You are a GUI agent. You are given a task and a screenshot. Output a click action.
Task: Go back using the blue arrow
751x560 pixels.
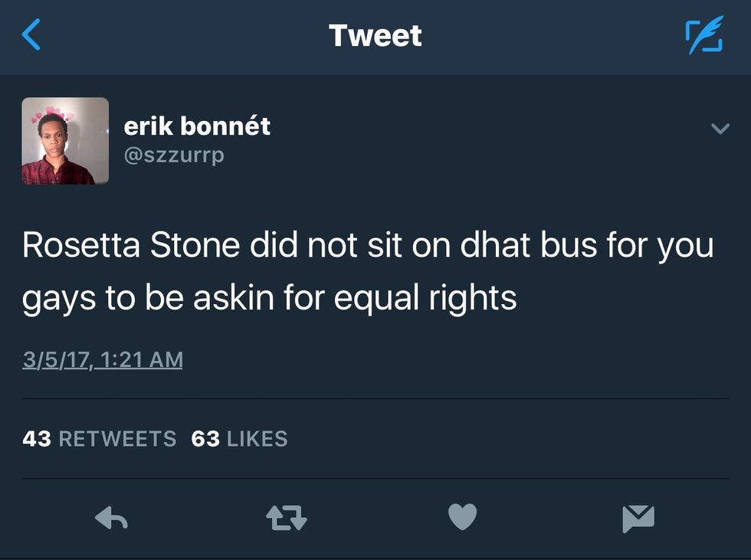[x=31, y=35]
